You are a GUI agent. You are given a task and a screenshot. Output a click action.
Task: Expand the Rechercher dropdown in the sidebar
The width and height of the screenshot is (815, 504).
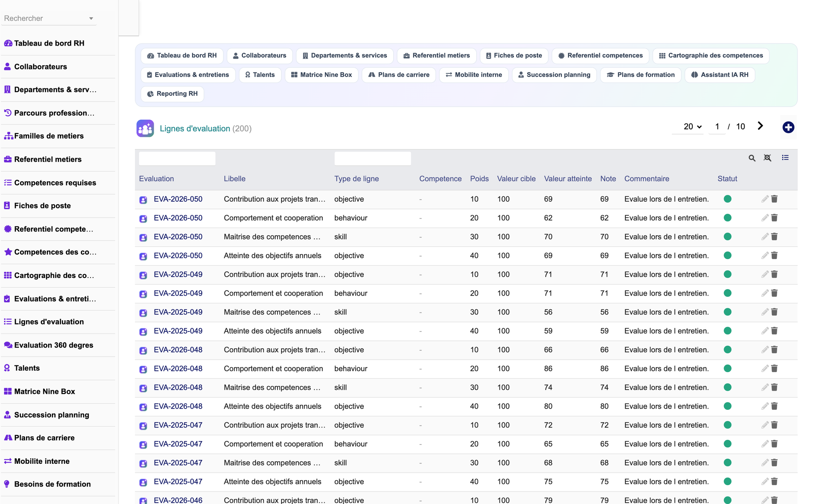(91, 18)
